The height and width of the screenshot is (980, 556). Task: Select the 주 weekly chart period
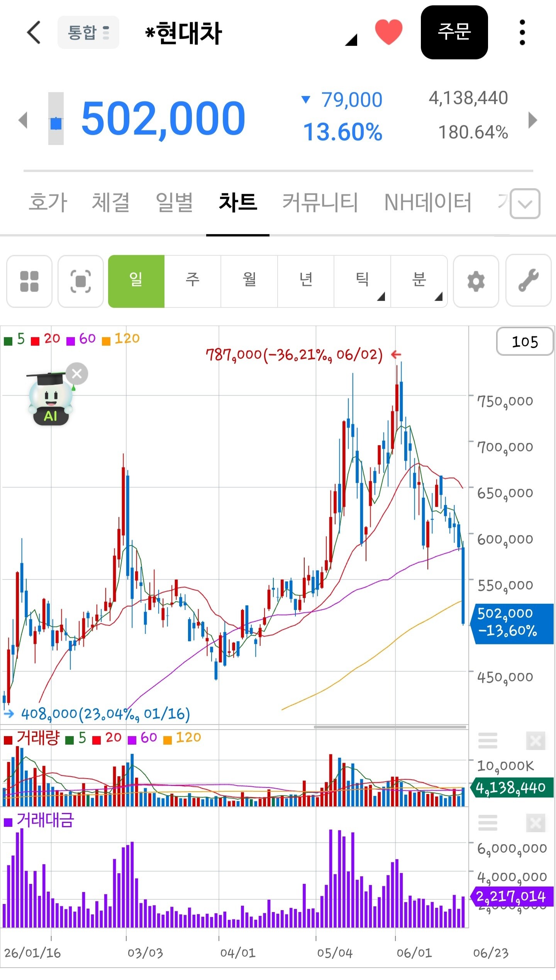click(193, 281)
